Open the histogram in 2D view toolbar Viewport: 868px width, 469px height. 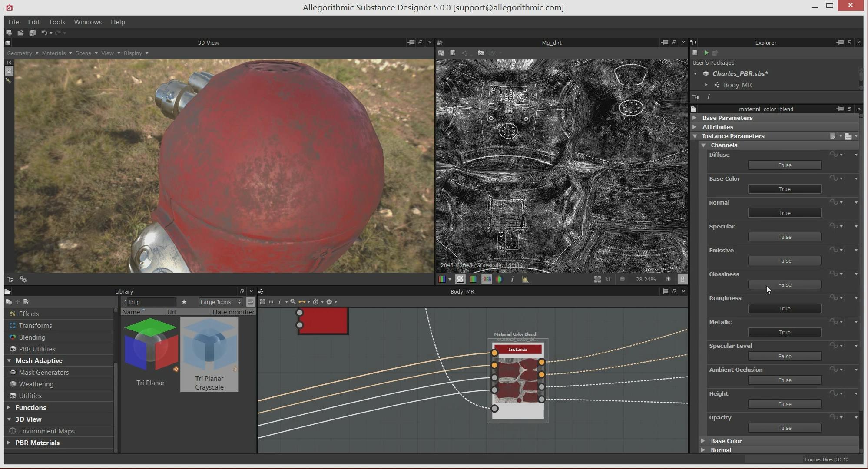[x=525, y=279]
